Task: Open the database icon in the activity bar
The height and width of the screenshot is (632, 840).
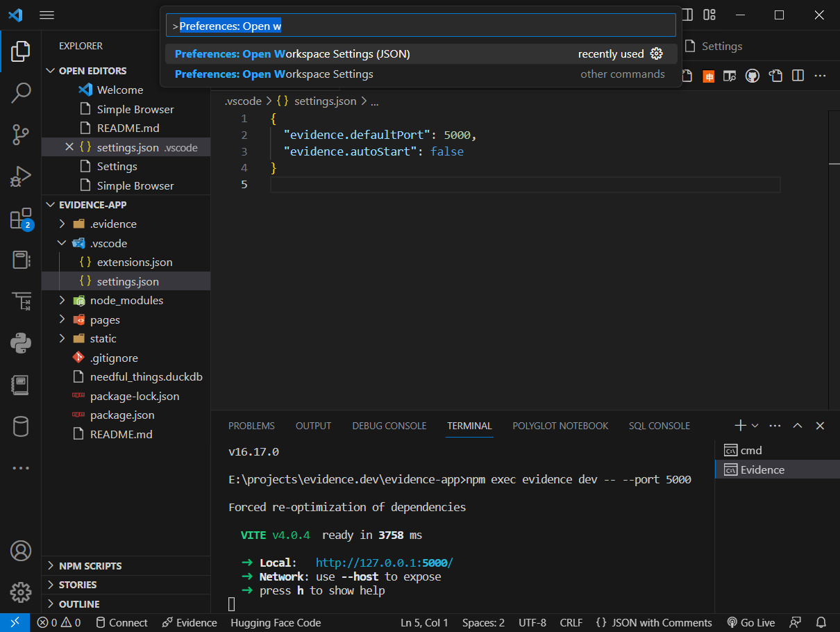Action: coord(21,426)
